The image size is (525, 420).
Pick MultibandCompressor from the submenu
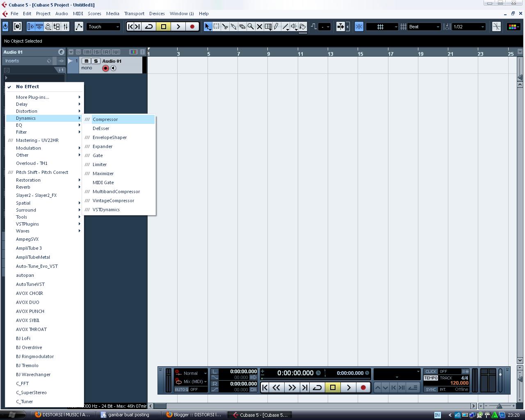[x=119, y=192]
